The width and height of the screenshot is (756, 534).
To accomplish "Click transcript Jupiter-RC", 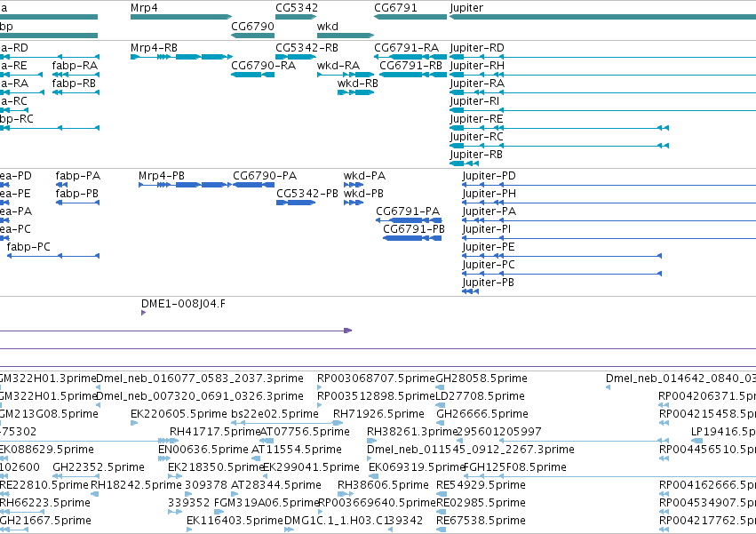I will pos(476,137).
